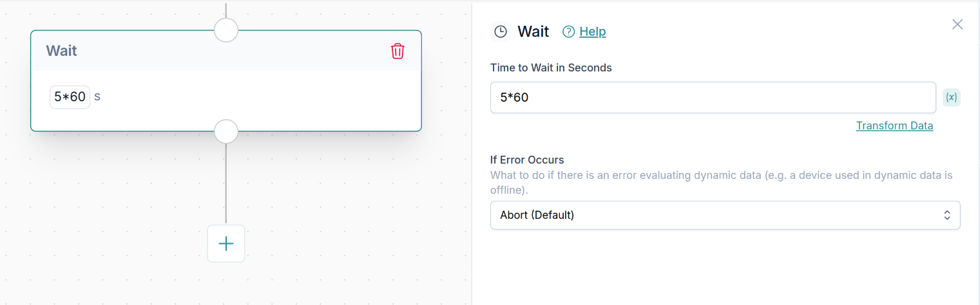Click the 5*60 value chip in node
980x305 pixels.
(70, 97)
